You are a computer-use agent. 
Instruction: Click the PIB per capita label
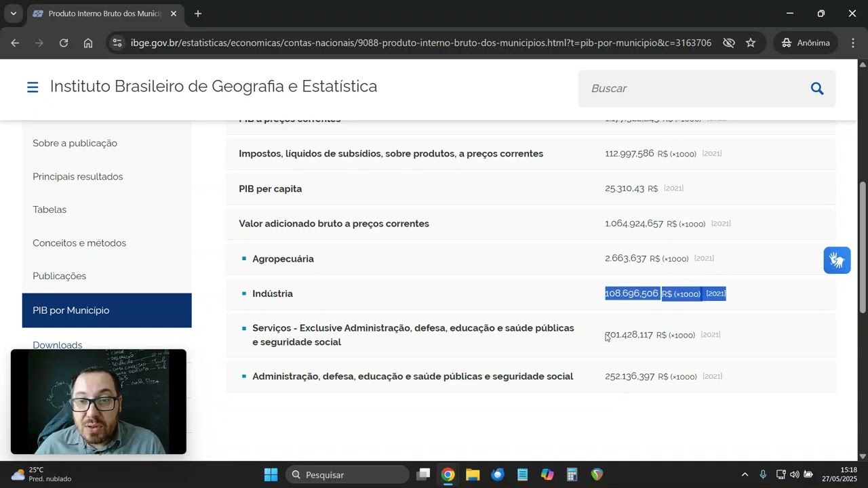point(271,188)
